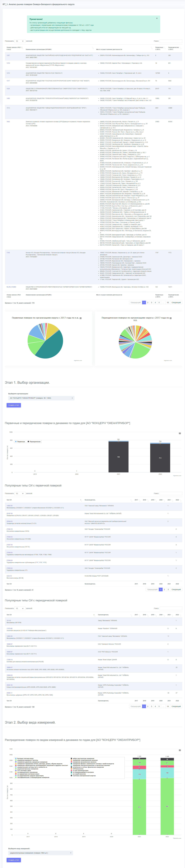
Task: Go to page 14 of the периодической поверкой table
Action: 168,706
